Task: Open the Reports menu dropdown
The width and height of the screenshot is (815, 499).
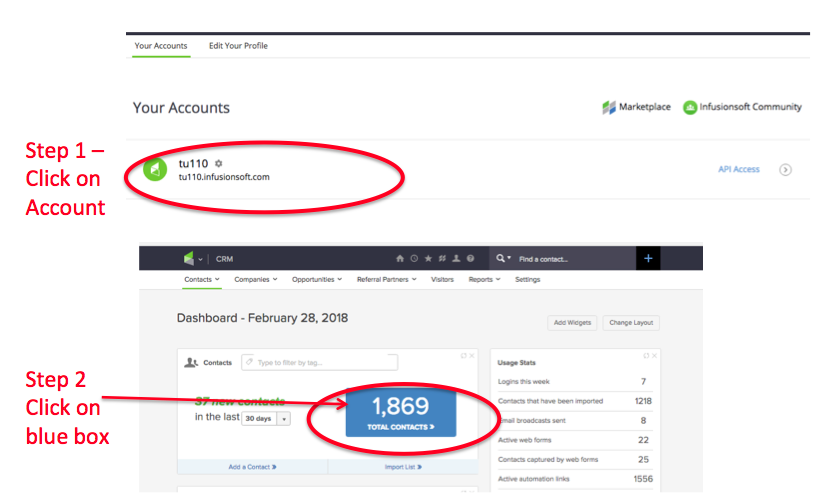Action: click(x=484, y=279)
